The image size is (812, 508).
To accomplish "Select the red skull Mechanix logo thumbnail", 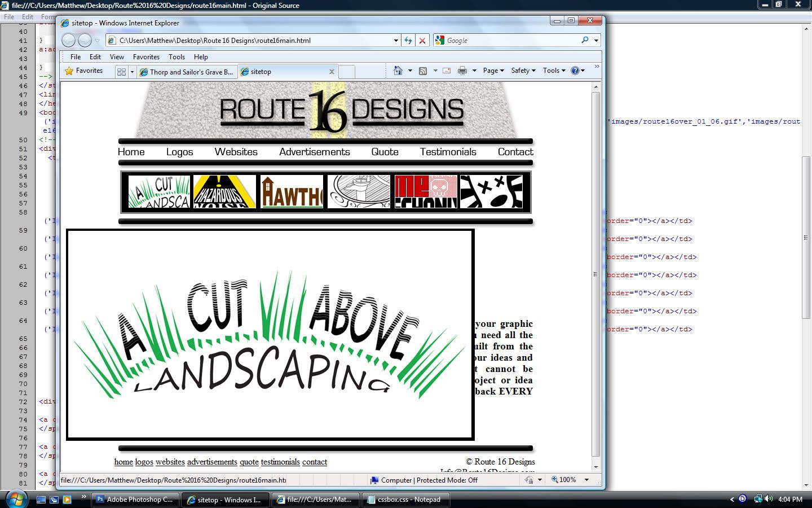I will pyautogui.click(x=426, y=192).
